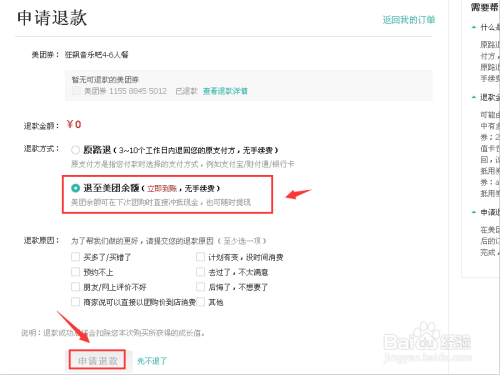Select the 退至美团余额 radio button

(75, 188)
